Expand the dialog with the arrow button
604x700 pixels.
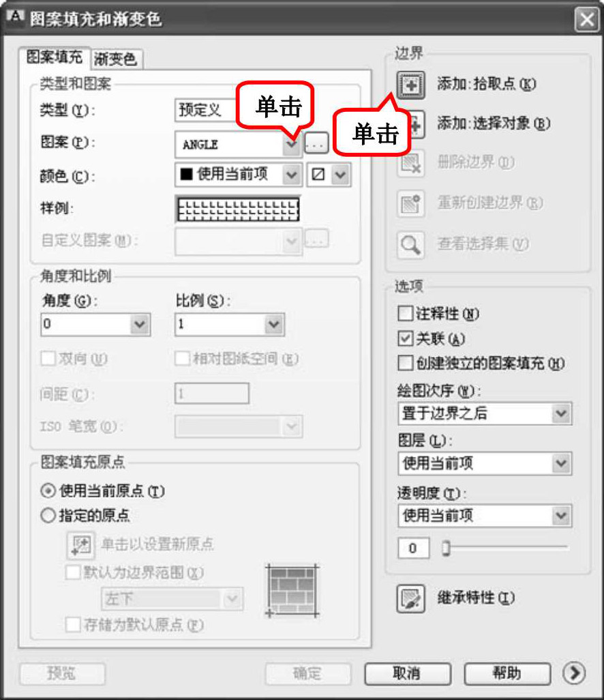[x=574, y=673]
